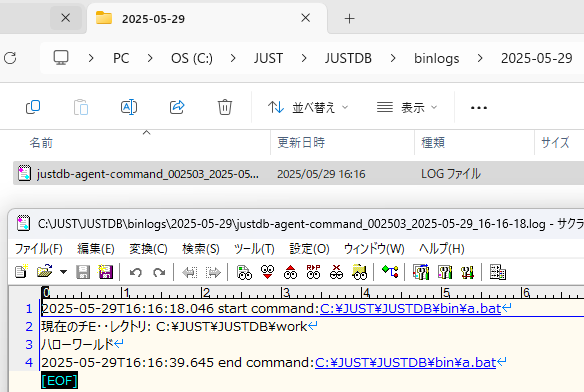Click the text ハローワールド on line 3

pos(77,344)
